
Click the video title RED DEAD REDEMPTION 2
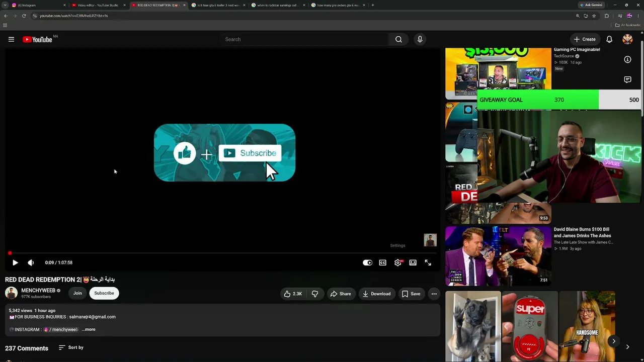pos(60,280)
